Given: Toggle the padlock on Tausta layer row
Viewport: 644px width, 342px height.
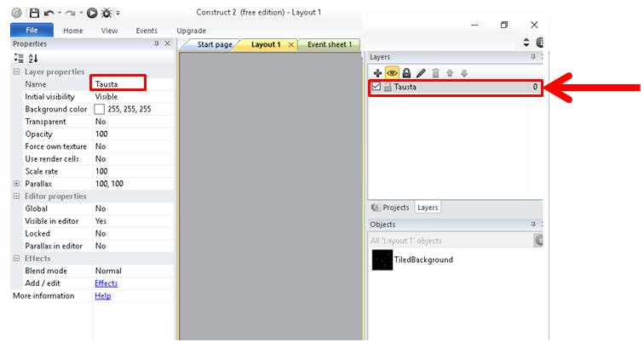Looking at the screenshot, I should (x=388, y=87).
